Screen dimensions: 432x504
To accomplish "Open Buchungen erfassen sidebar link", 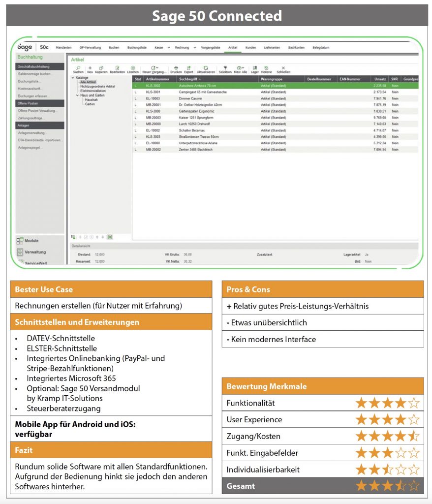I will tap(33, 96).
